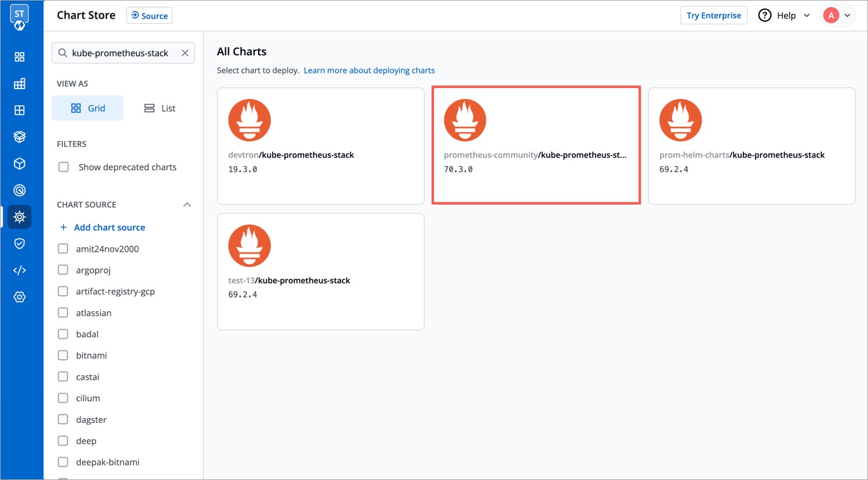Viewport: 868px width, 480px height.
Task: Click the Devtron logo in the sidebar
Action: tap(19, 17)
